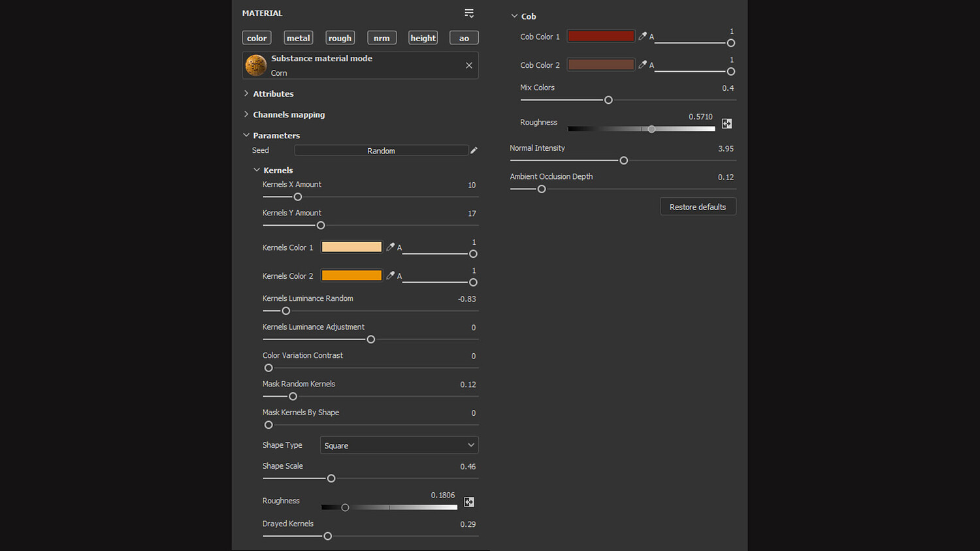Viewport: 980px width, 551px height.
Task: Use the eyedropper beside Cob Color 2
Action: pyautogui.click(x=642, y=65)
